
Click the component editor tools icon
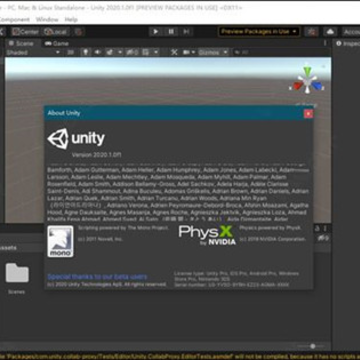[174, 52]
